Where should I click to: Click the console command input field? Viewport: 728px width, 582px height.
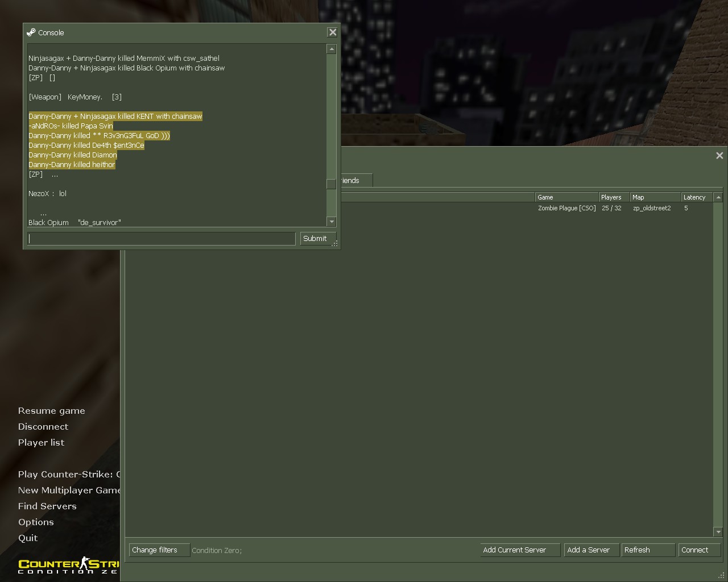coord(162,239)
